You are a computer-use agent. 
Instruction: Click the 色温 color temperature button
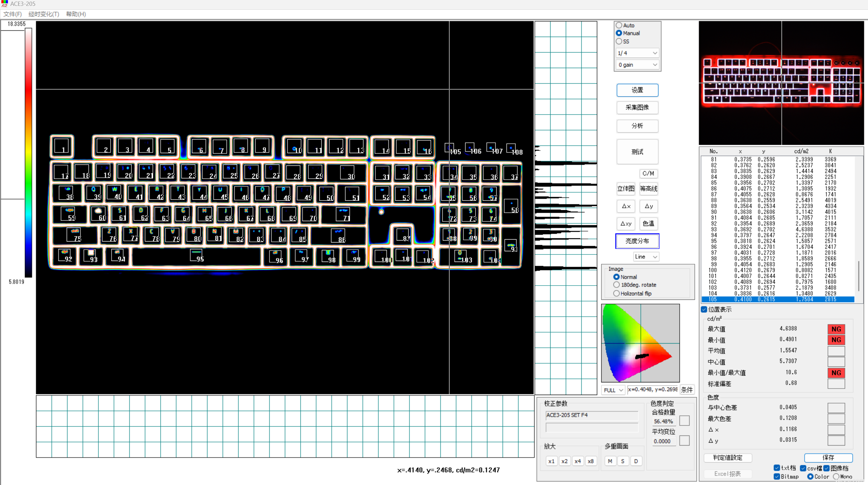649,224
